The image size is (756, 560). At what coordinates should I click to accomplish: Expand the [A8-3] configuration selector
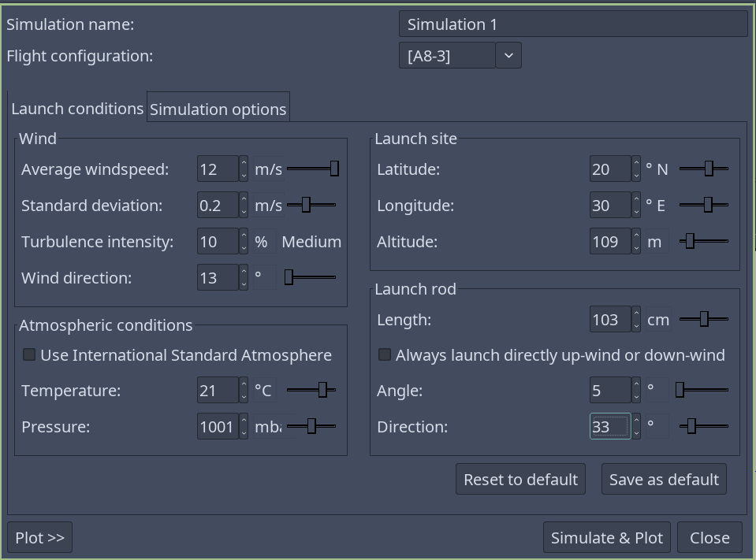508,55
